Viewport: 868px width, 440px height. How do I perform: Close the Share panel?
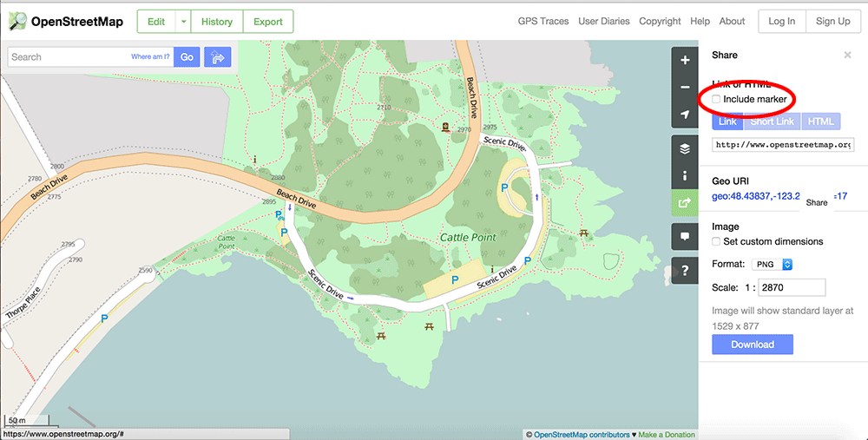click(x=847, y=55)
